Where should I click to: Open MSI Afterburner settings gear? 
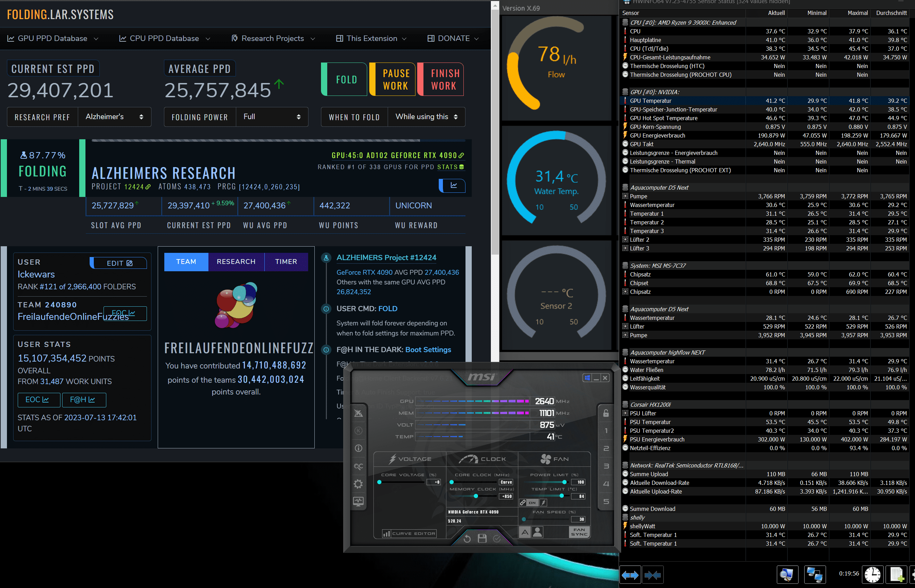pyautogui.click(x=358, y=484)
